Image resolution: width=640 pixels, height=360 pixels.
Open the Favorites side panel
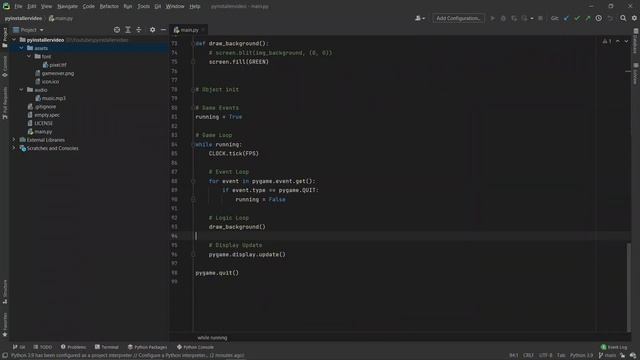click(x=5, y=325)
